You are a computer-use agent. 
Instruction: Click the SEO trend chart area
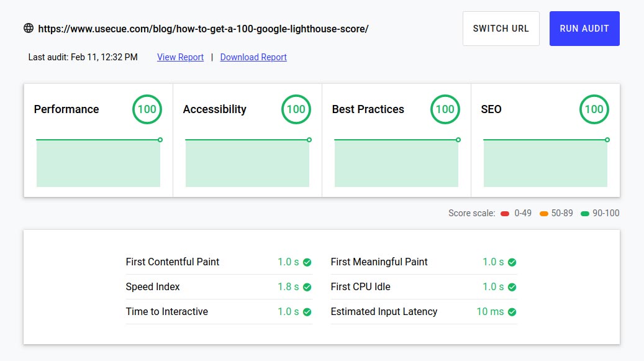(x=545, y=163)
